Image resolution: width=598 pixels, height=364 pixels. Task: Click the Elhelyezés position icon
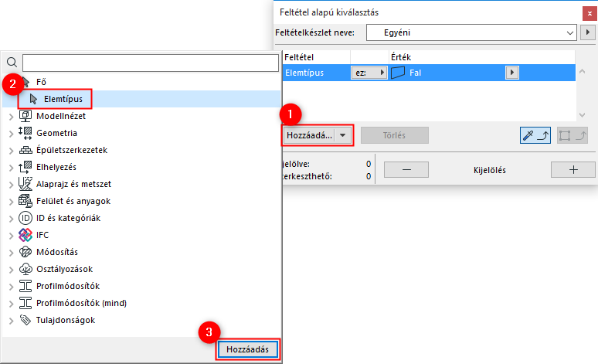point(25,167)
